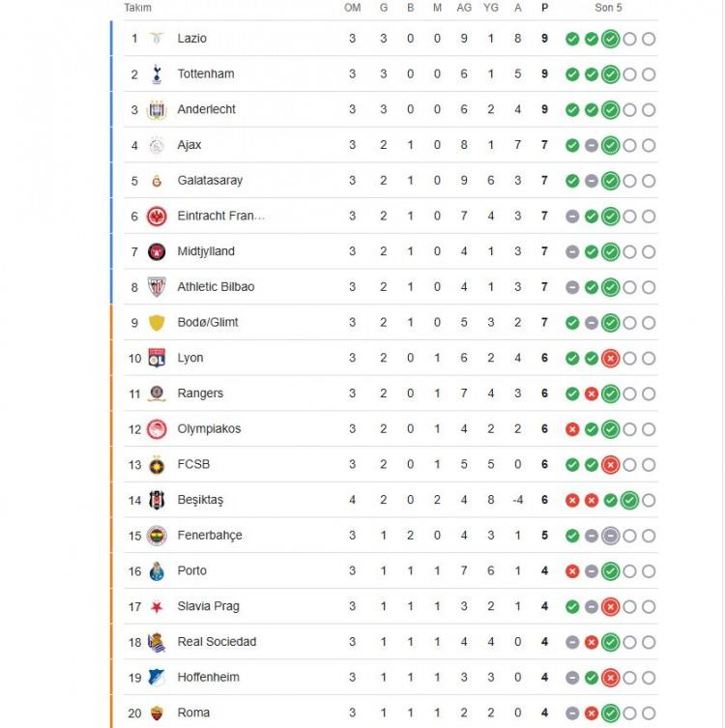Click the Beşiktaş club badge

157,500
